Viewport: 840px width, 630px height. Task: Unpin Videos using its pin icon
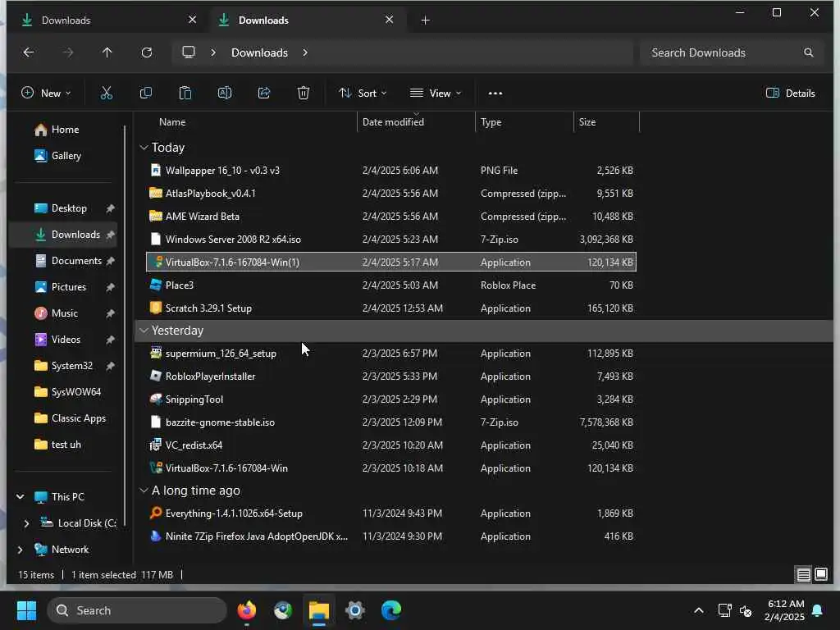(x=110, y=340)
